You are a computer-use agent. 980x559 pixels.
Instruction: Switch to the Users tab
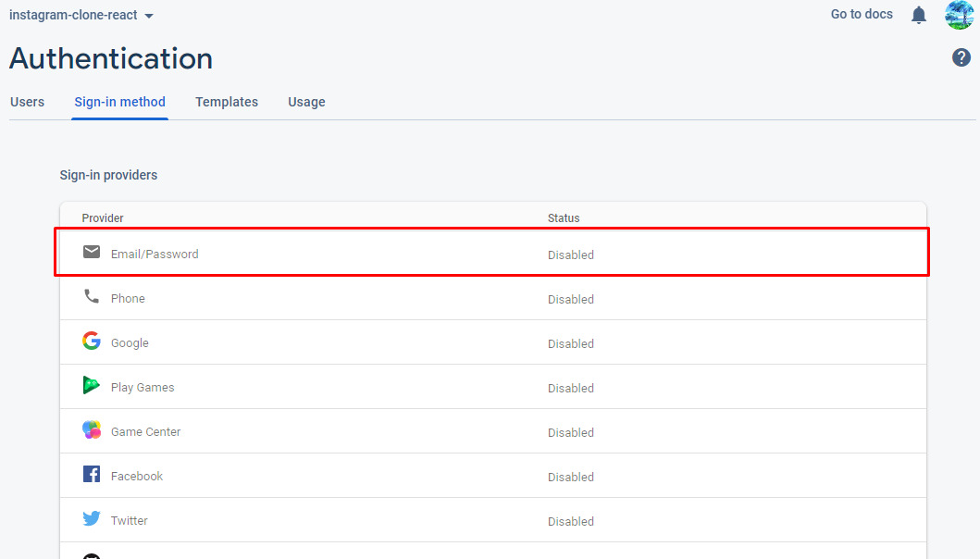click(27, 102)
